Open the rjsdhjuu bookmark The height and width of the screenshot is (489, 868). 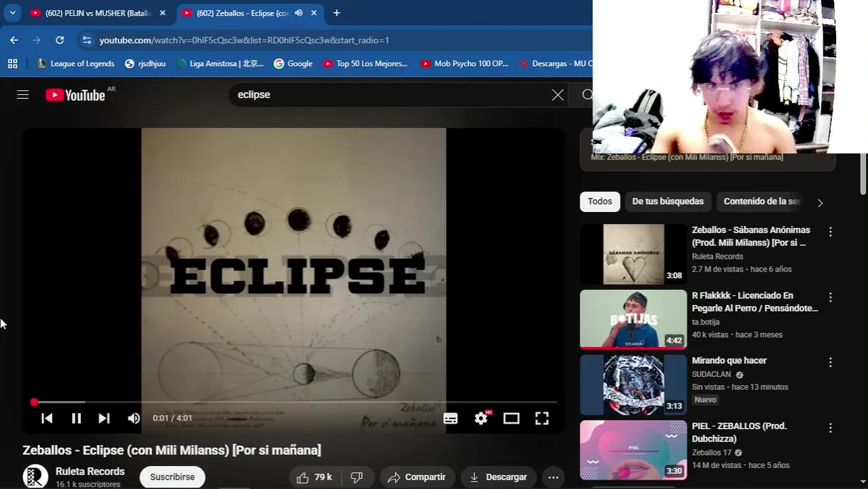point(145,63)
